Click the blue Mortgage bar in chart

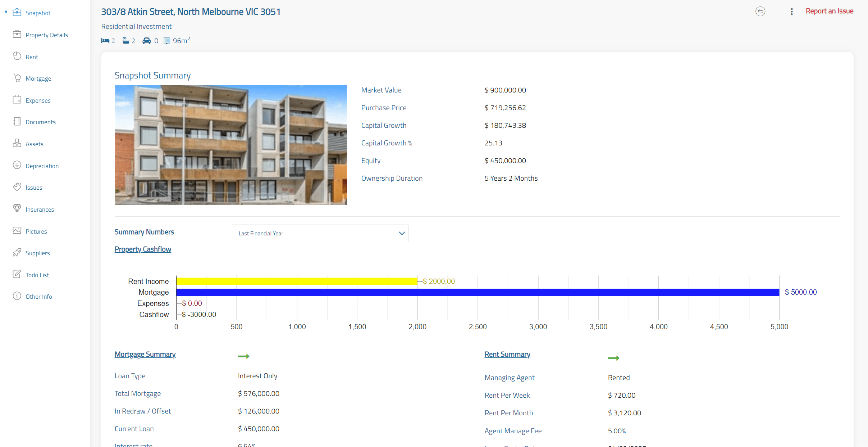[x=477, y=292]
